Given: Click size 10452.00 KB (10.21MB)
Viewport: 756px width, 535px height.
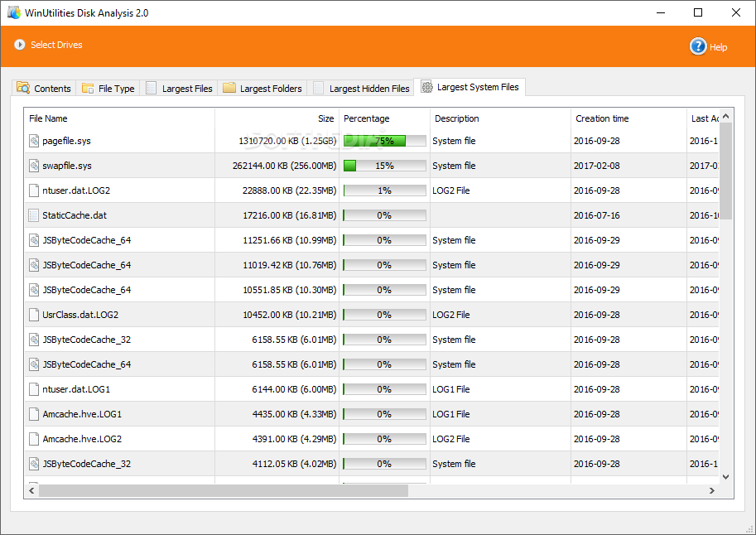Looking at the screenshot, I should click(x=290, y=315).
